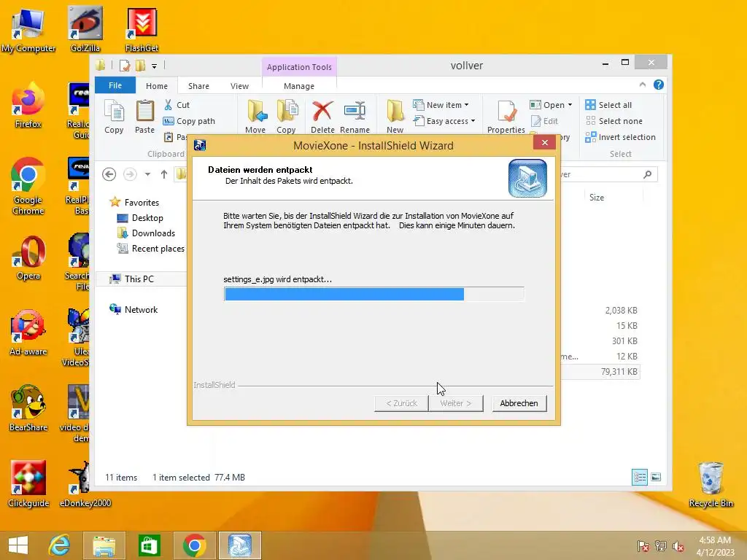The height and width of the screenshot is (560, 747).
Task: Click the Explorer search box
Action: [608, 174]
